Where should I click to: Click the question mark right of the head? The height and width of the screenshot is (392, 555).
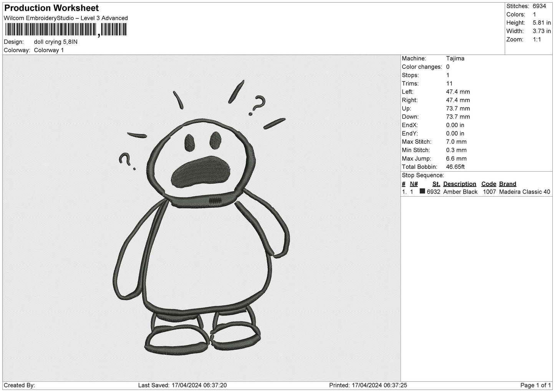[x=257, y=105]
